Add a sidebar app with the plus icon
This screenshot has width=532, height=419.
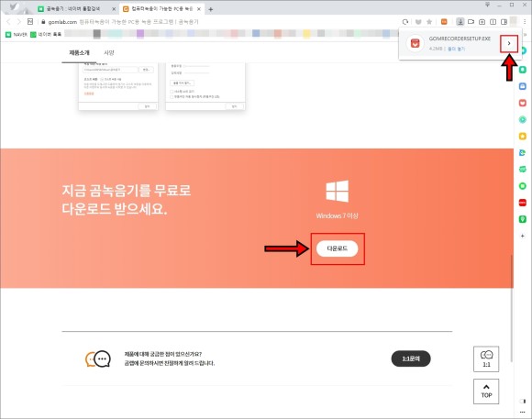(x=523, y=236)
